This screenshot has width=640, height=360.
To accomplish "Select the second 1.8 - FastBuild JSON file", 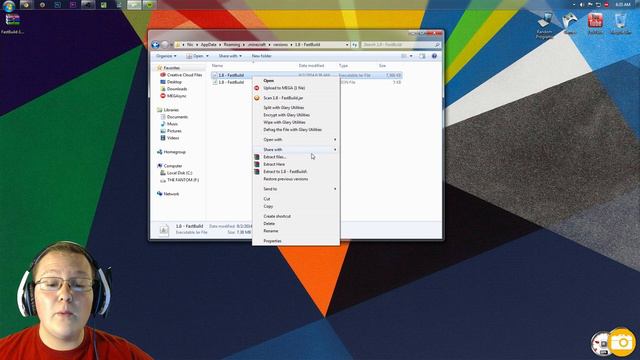I will (307, 82).
